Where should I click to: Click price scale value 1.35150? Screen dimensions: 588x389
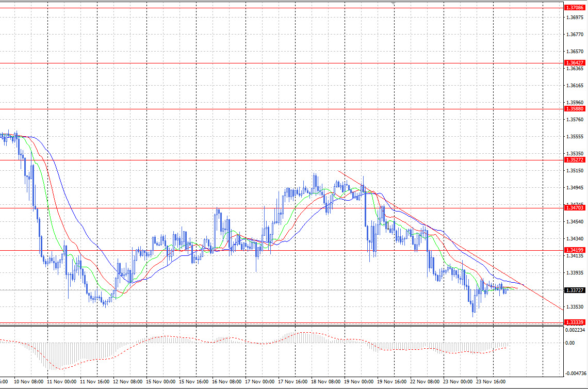click(x=575, y=171)
